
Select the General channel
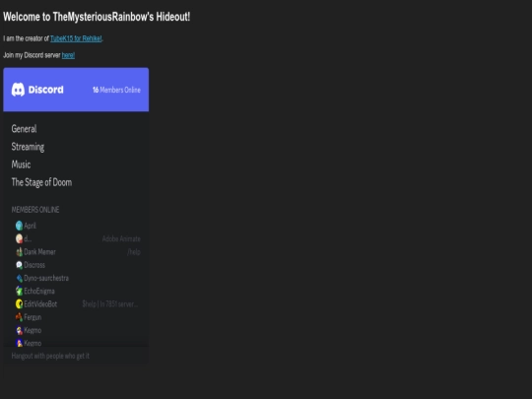(24, 129)
